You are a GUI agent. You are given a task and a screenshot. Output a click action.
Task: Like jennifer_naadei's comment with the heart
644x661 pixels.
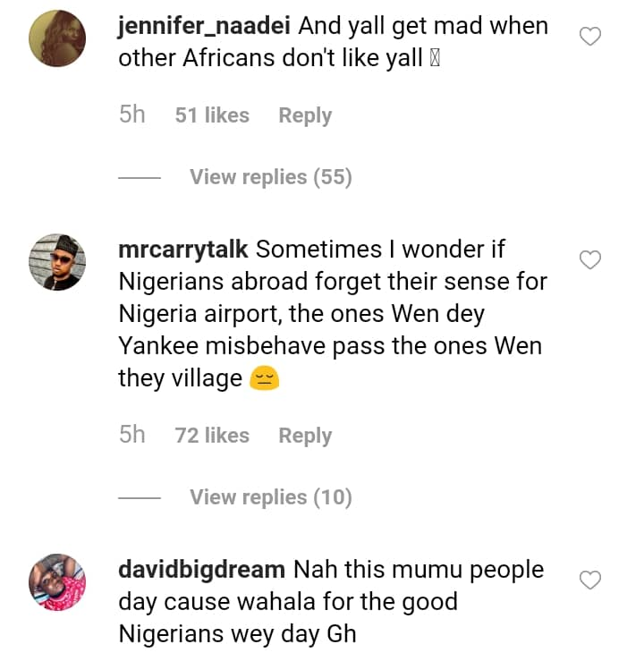pyautogui.click(x=590, y=37)
